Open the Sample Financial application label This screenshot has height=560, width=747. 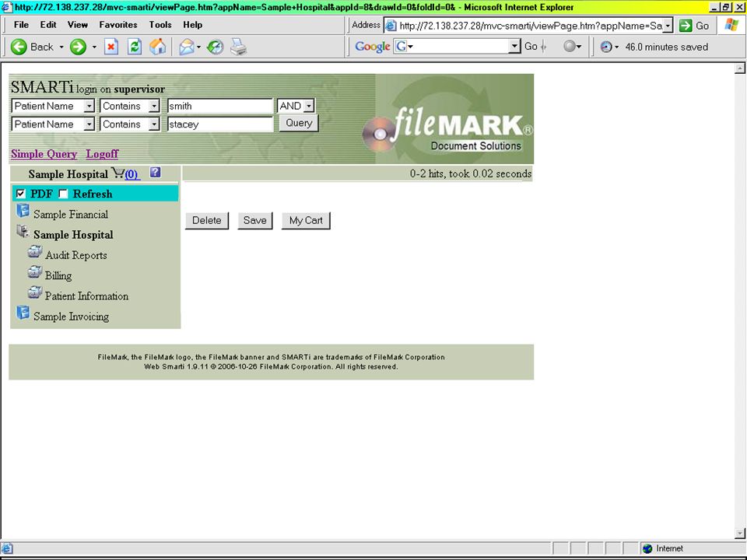point(71,215)
